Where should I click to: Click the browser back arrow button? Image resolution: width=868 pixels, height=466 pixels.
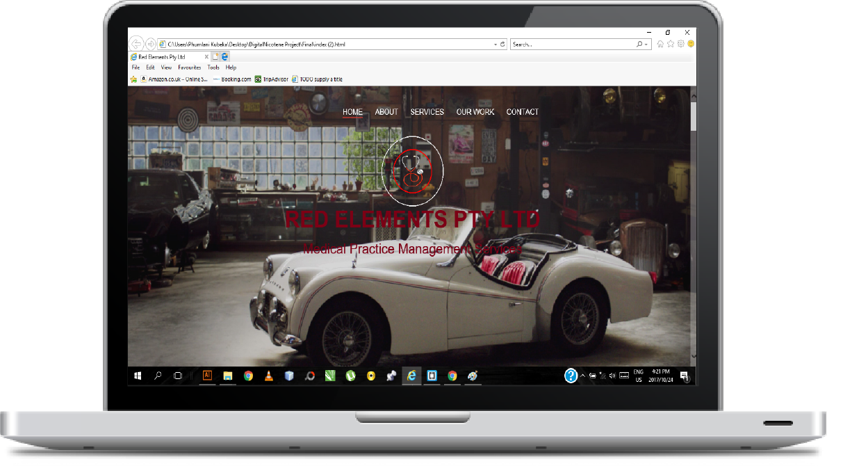coord(137,44)
